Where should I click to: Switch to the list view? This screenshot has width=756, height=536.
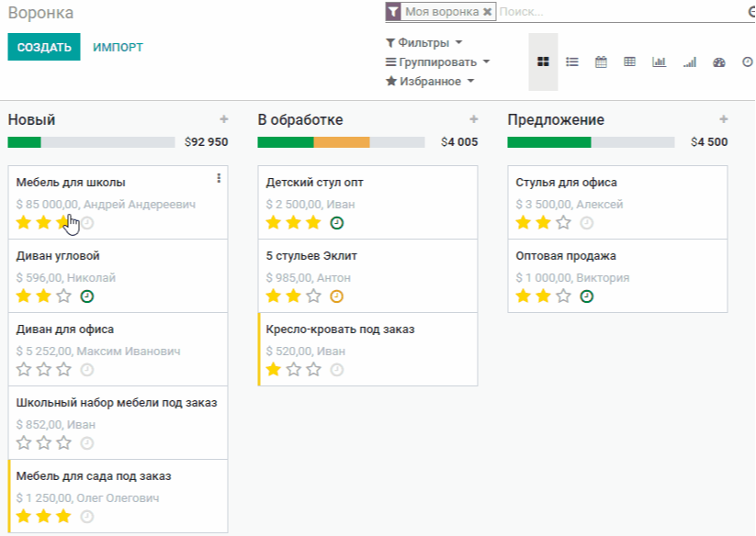tap(572, 62)
